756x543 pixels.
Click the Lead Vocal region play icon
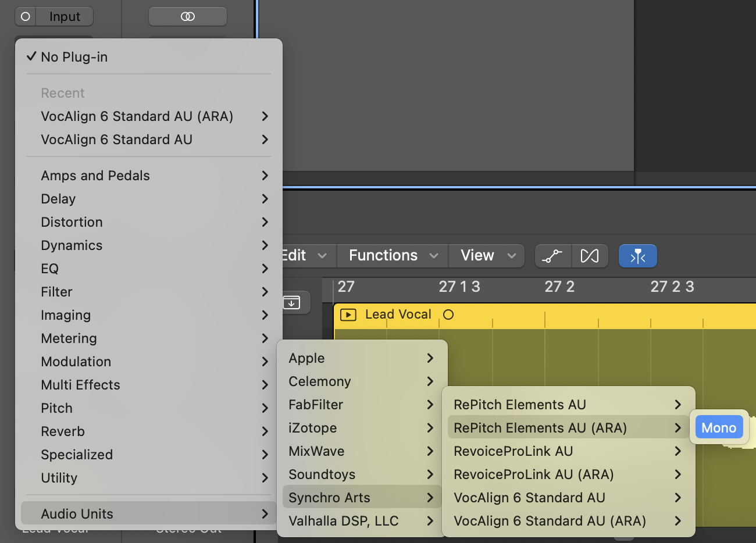tap(348, 315)
